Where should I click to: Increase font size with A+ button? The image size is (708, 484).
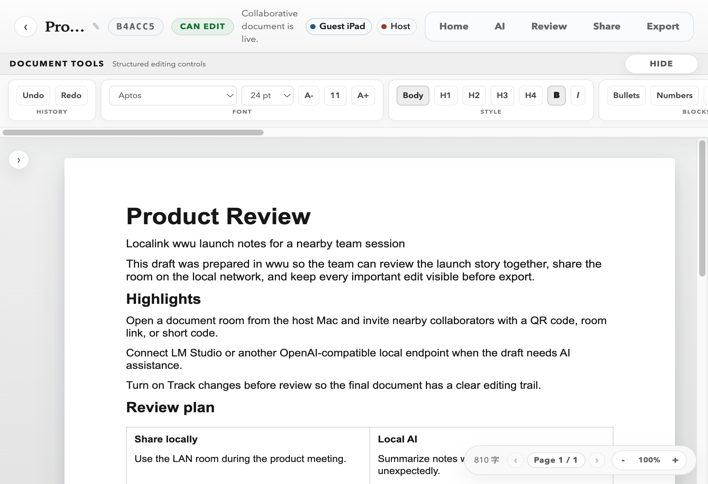point(363,95)
